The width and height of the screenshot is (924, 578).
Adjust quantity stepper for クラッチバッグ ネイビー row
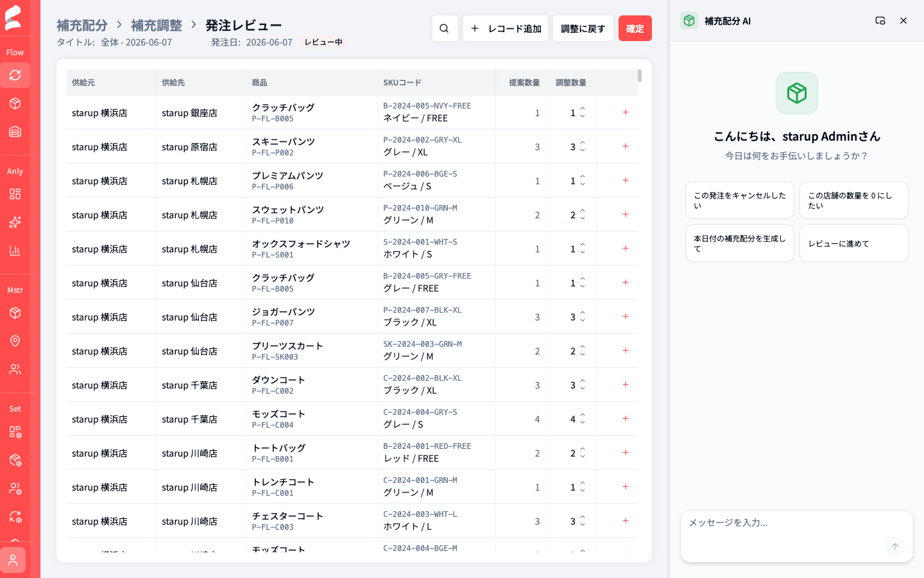(583, 112)
